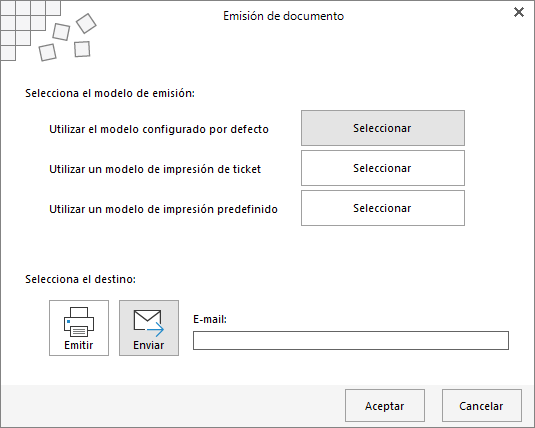Click the label 'Utilizar el modelo configurado por defecto'
Image resolution: width=535 pixels, height=428 pixels.
[x=159, y=129]
